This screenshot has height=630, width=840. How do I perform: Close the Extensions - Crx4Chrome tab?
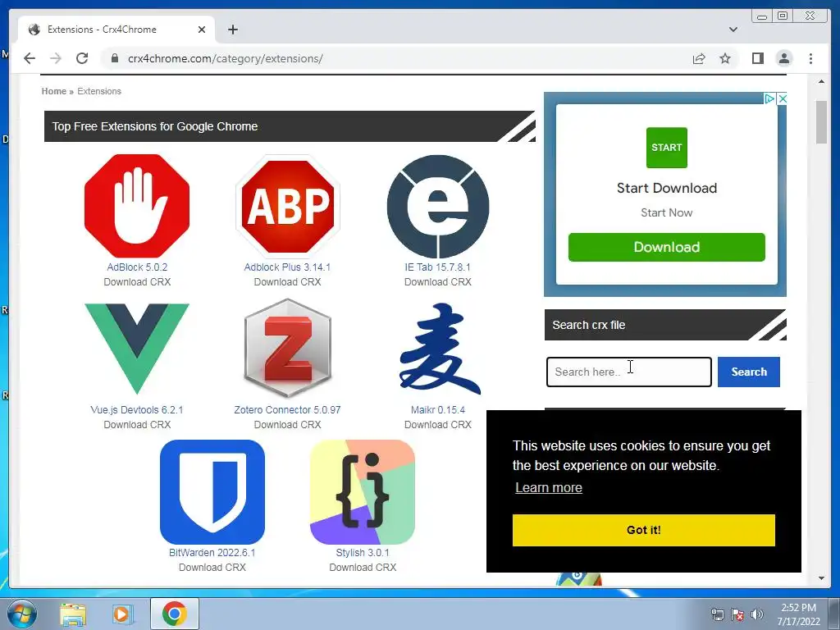(x=202, y=30)
